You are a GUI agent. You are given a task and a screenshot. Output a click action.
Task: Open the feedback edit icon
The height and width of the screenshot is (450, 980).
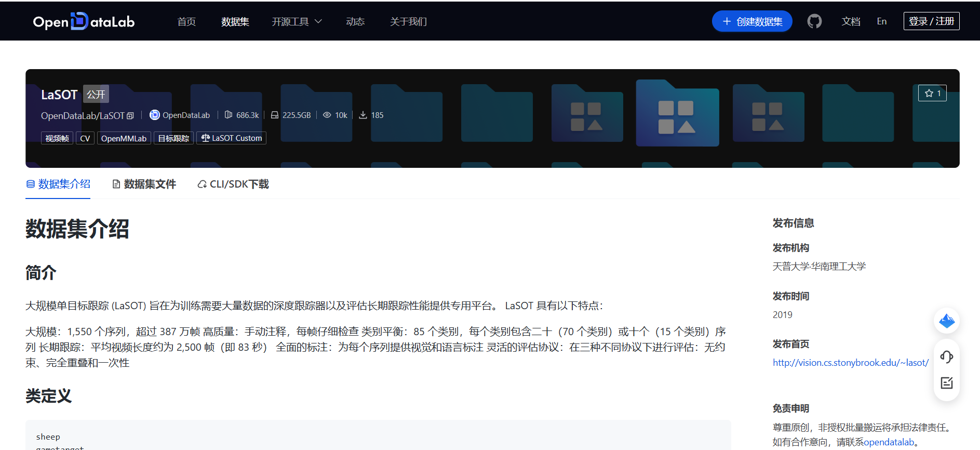[947, 383]
